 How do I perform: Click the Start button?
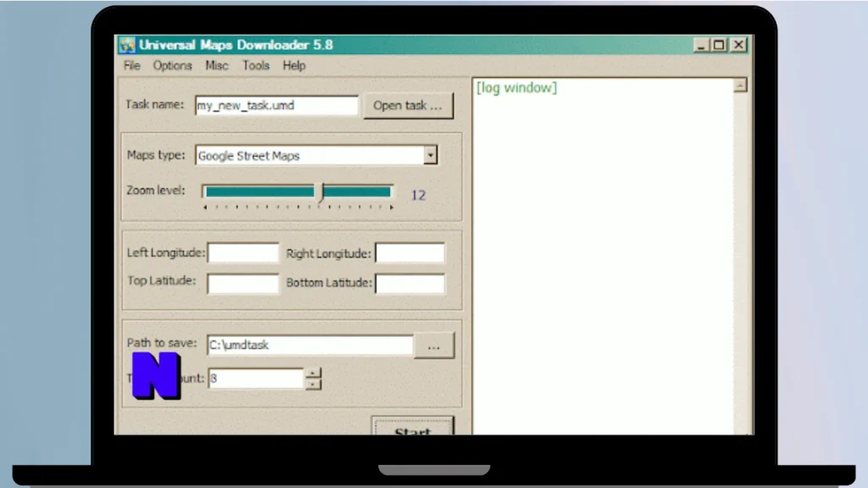413,426
